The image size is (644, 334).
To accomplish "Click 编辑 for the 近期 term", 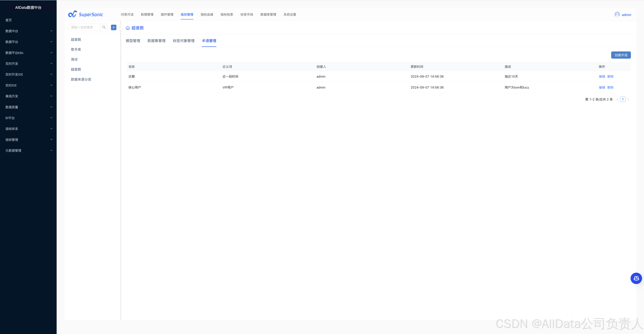I will click(x=602, y=76).
